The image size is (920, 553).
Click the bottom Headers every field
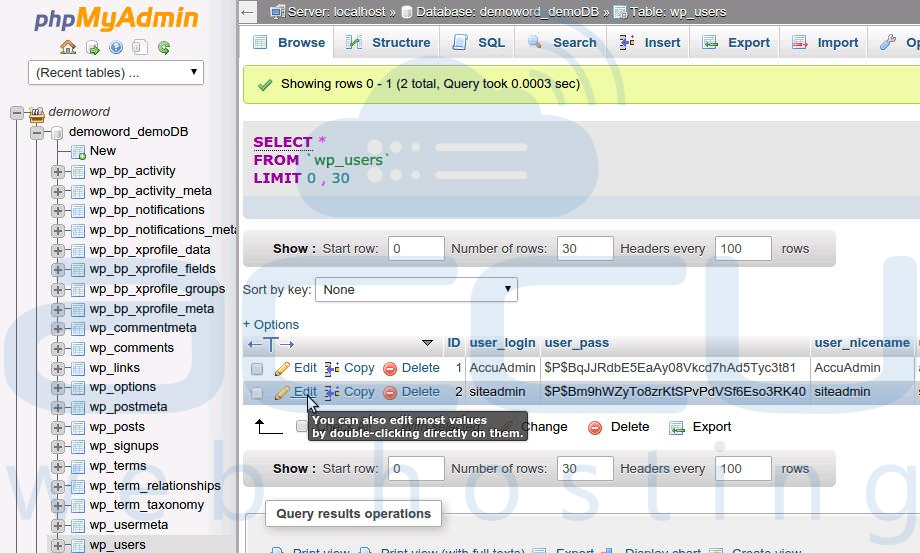point(743,469)
